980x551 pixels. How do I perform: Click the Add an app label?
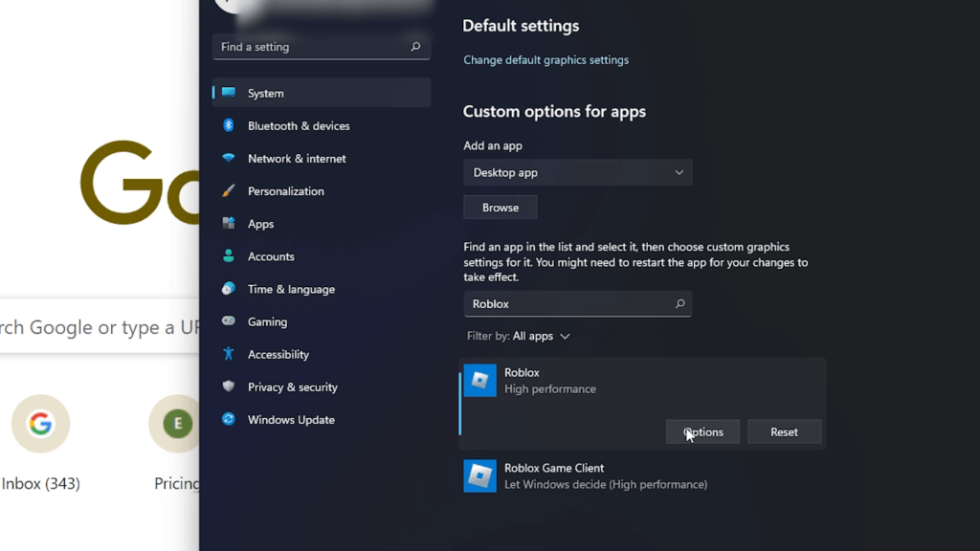click(493, 145)
